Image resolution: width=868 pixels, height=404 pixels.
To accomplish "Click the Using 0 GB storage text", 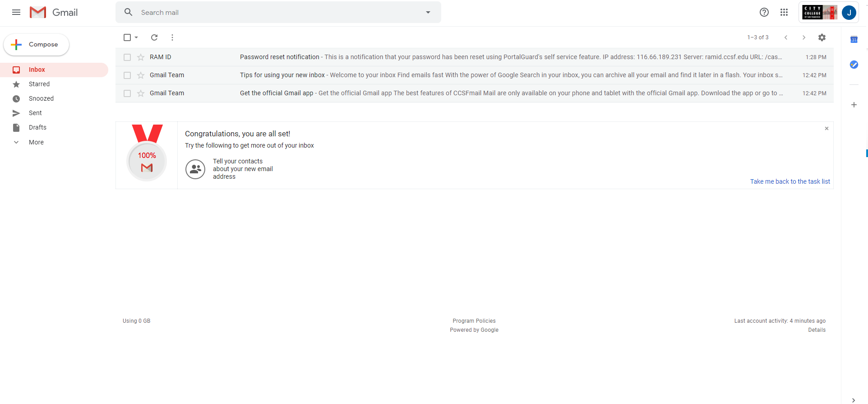I will coord(137,321).
